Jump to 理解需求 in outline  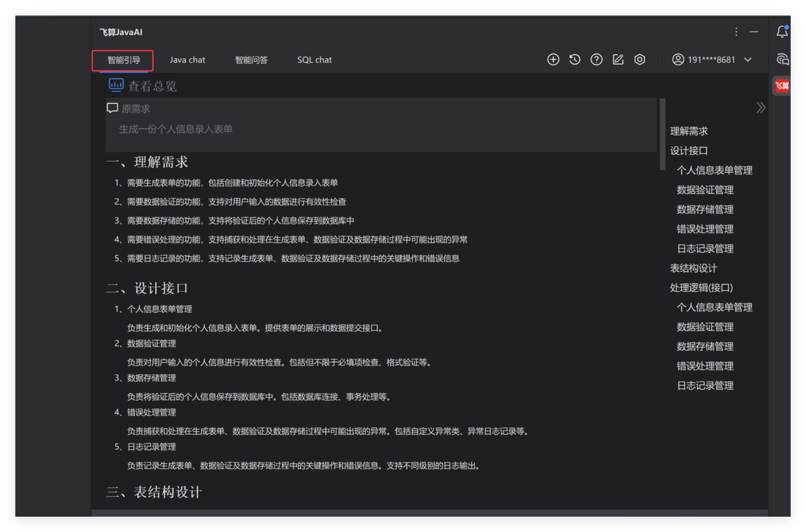pos(689,131)
